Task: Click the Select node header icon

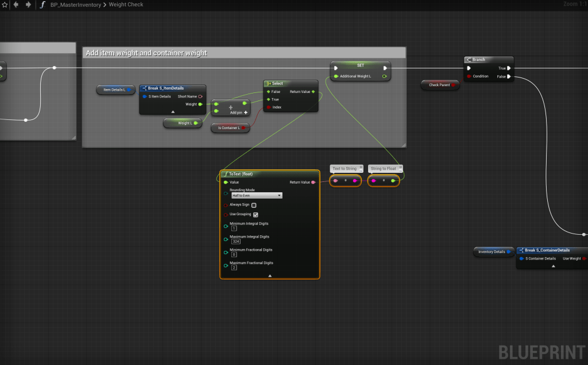Action: click(x=268, y=84)
